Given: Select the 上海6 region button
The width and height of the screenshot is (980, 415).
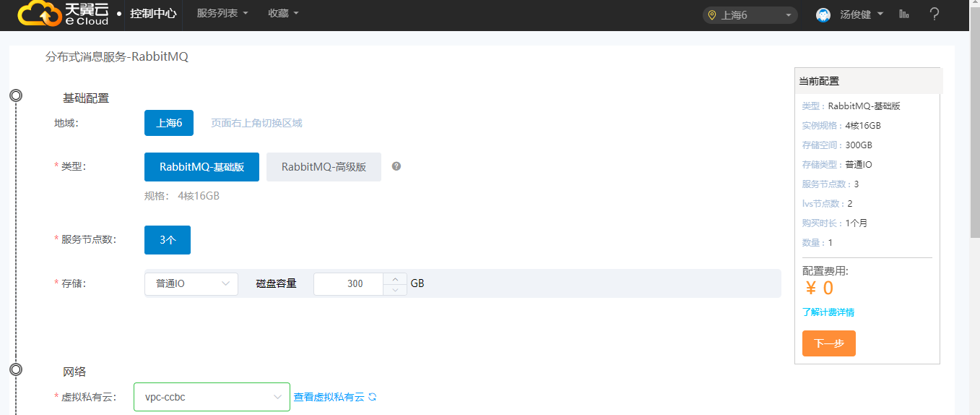Looking at the screenshot, I should [169, 123].
